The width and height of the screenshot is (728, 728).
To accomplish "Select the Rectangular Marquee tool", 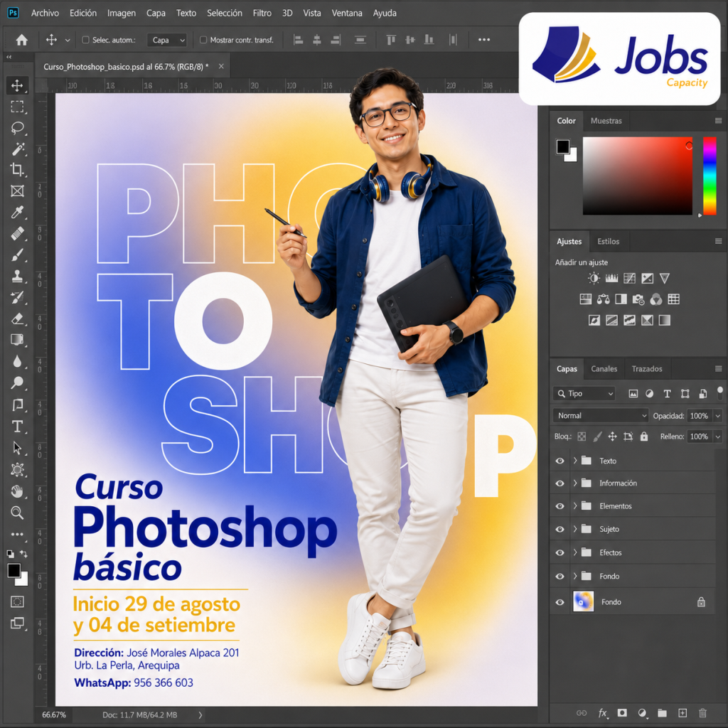I will (17, 107).
